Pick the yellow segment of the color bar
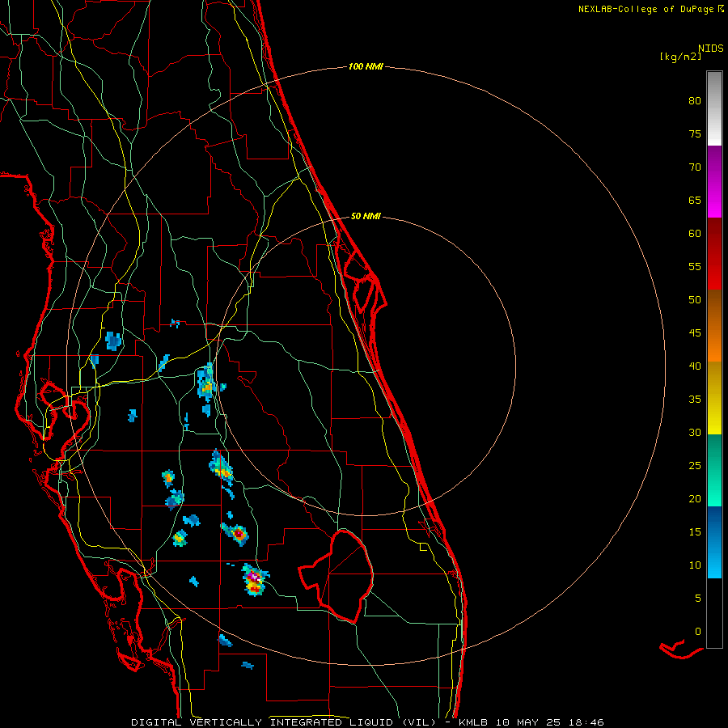Screen dimensions: 728x728 coord(714,398)
